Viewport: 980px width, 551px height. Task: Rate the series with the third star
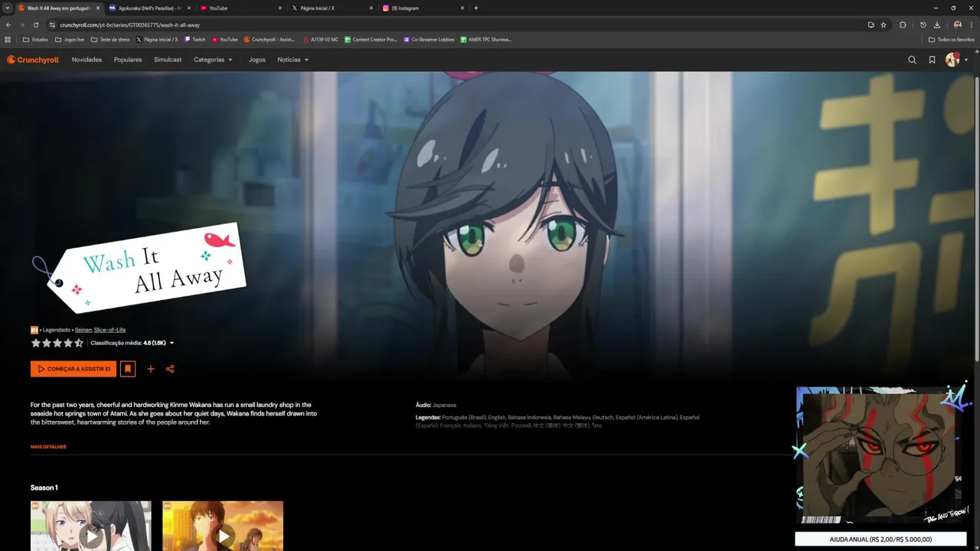pos(57,343)
